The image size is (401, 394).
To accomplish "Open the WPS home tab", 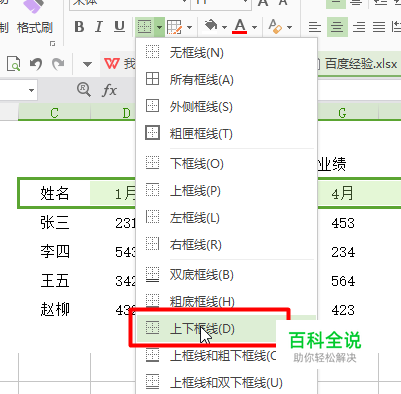I will [x=119, y=63].
